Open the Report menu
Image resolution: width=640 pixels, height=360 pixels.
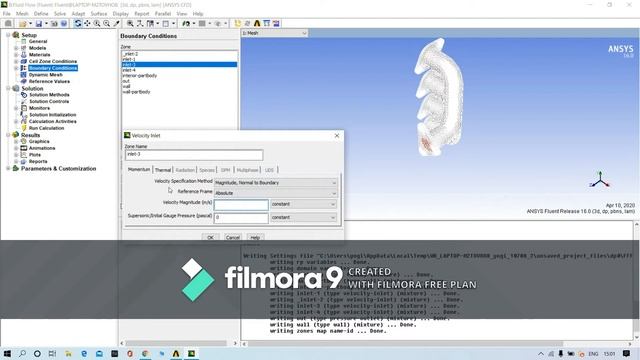pyautogui.click(x=142, y=13)
